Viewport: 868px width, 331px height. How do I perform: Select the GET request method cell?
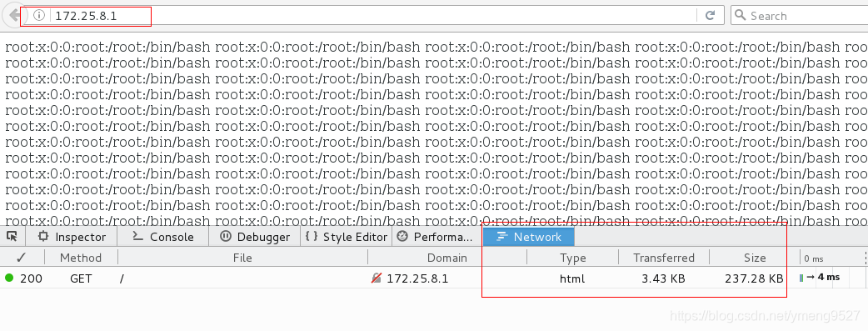coord(81,278)
